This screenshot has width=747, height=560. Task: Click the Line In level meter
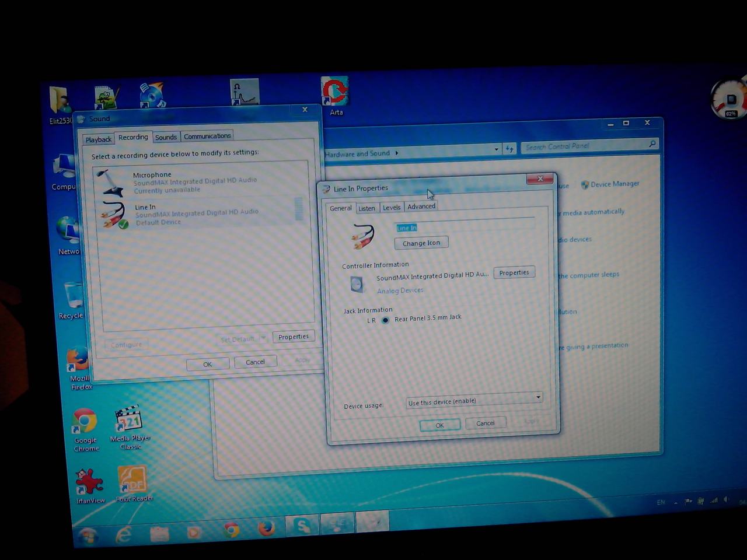299,209
